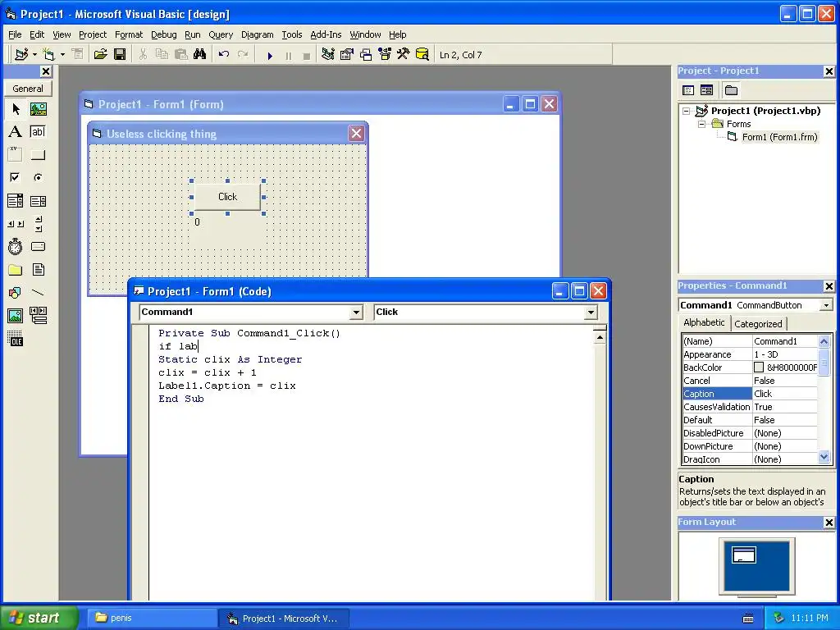Select the Label control (A) in toolbox
The height and width of the screenshot is (630, 840).
click(x=16, y=132)
